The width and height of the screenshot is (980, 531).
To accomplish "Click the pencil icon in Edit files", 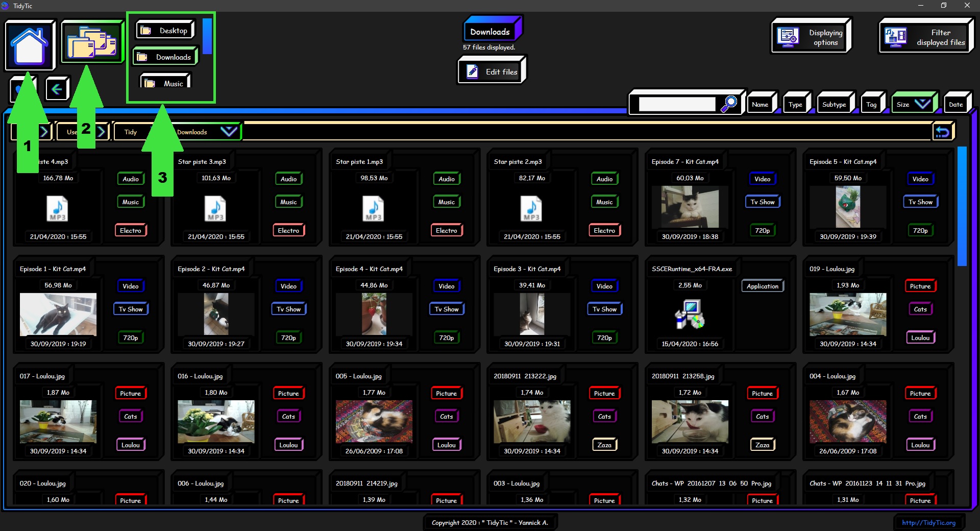I will point(473,71).
